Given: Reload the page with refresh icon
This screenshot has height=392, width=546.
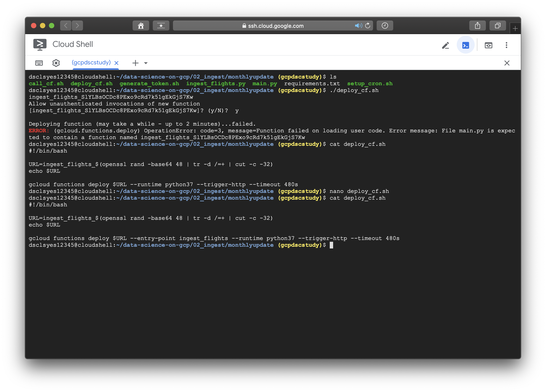Looking at the screenshot, I should [x=368, y=26].
